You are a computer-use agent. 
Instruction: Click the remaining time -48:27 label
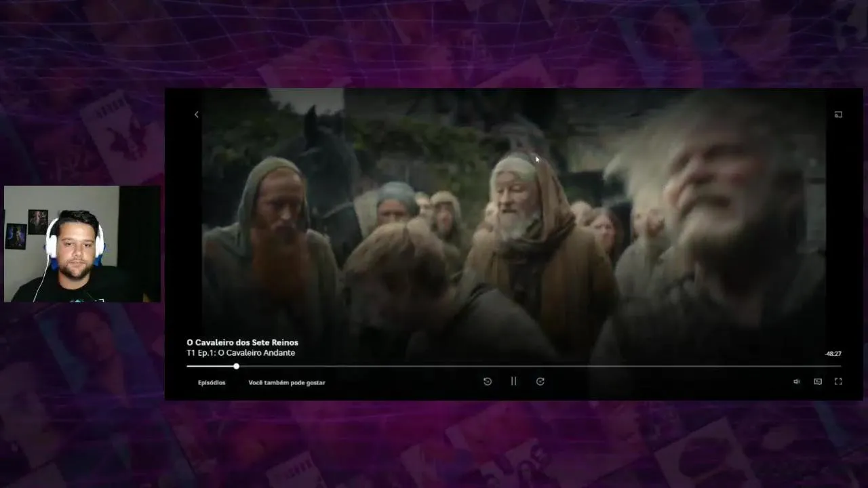pos(833,354)
